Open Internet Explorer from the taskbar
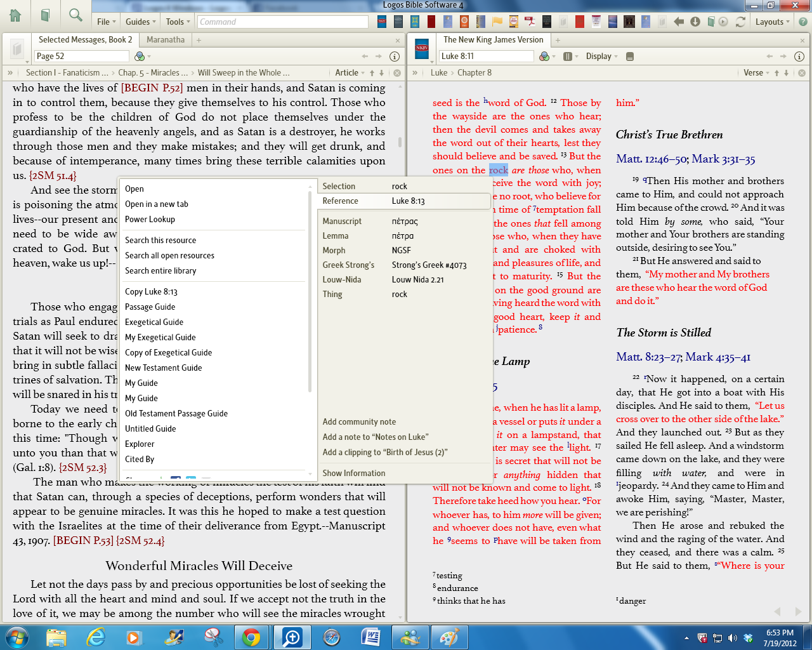This screenshot has height=650, width=812. [x=96, y=637]
